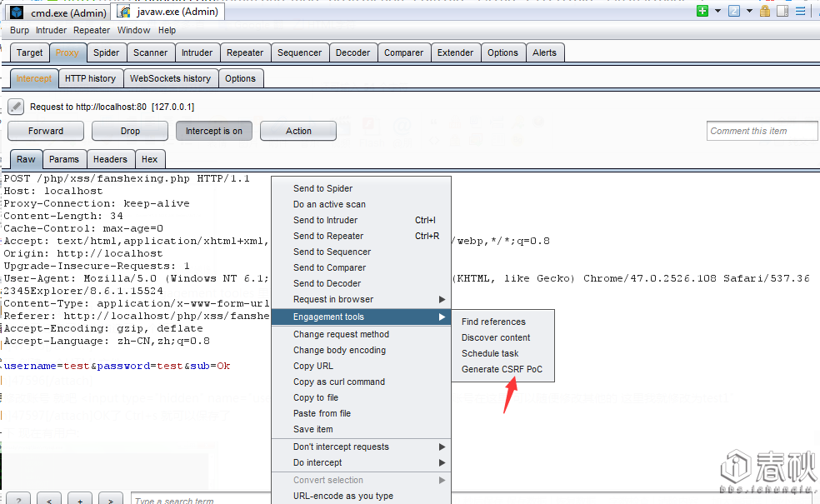820x504 pixels.
Task: Open the HTTP history sub-tab
Action: pyautogui.click(x=91, y=78)
